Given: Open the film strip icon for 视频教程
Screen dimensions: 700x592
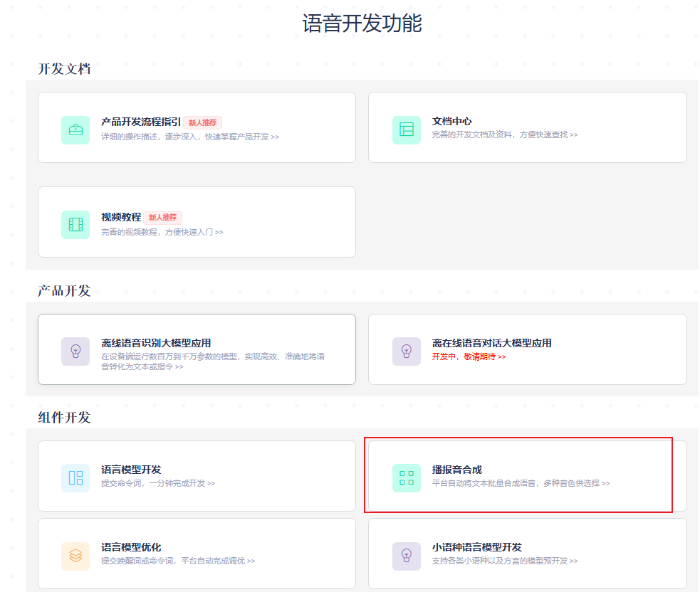Looking at the screenshot, I should (75, 225).
